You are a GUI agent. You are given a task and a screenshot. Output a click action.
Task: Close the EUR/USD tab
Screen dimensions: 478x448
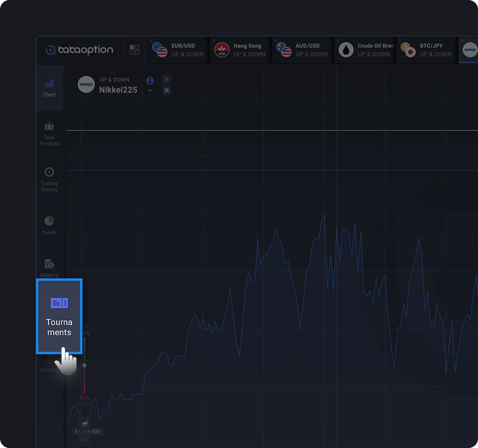[152, 41]
